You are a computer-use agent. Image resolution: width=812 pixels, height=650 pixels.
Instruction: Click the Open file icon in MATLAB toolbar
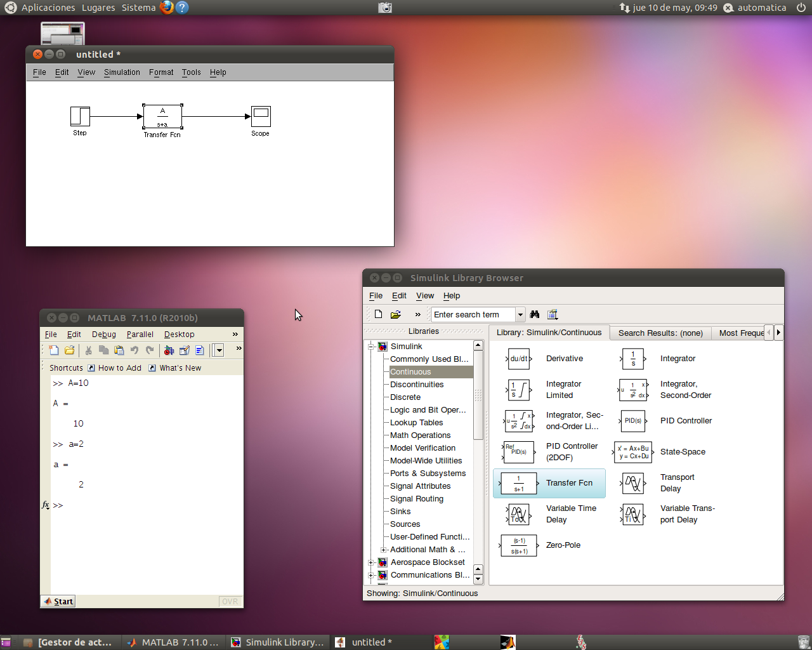click(x=70, y=350)
